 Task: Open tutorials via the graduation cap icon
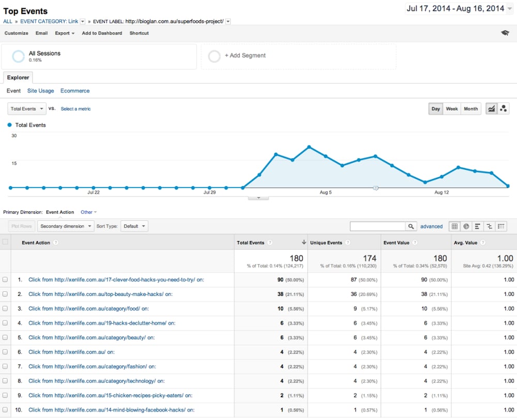506,33
